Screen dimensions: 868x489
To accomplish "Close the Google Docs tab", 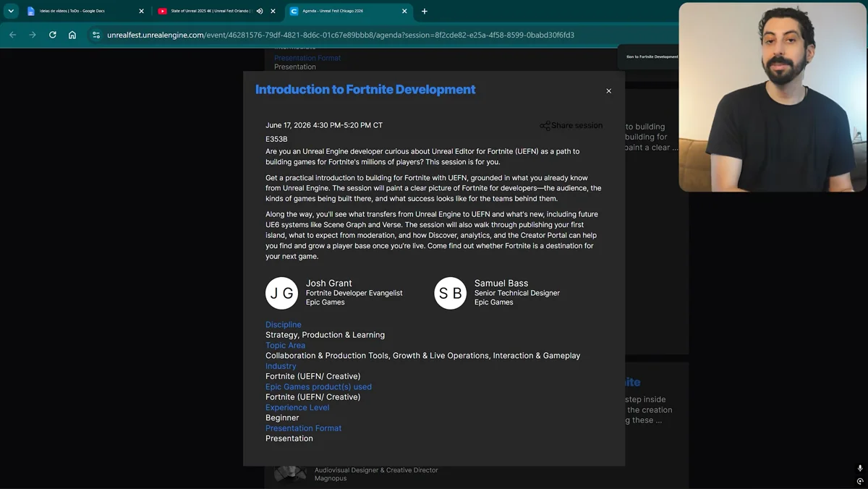I will click(x=142, y=11).
